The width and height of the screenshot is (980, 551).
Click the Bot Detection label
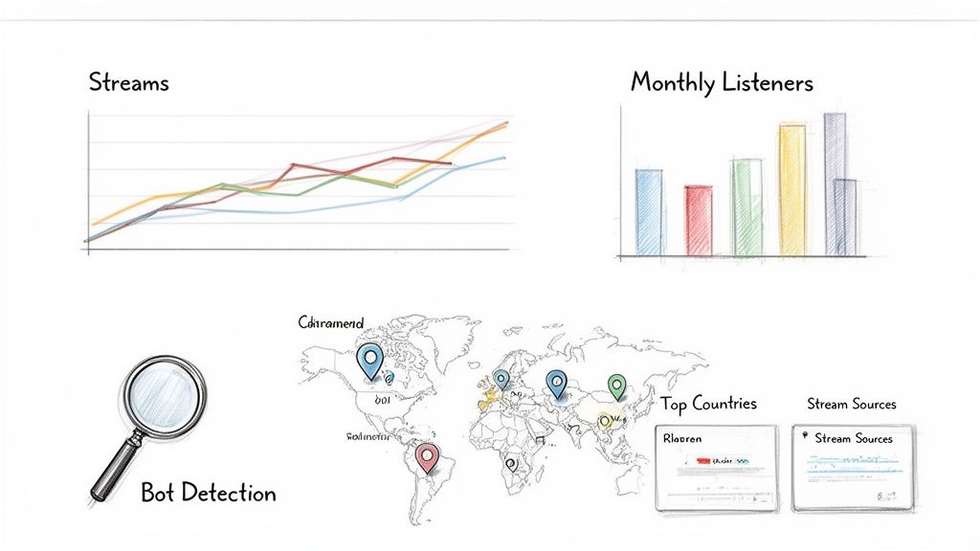pos(211,494)
